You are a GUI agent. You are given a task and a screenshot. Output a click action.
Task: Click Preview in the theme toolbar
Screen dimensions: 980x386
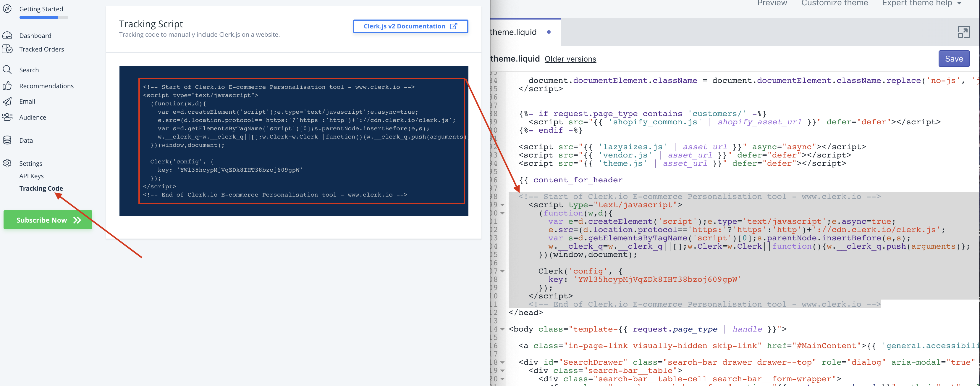[x=772, y=3]
